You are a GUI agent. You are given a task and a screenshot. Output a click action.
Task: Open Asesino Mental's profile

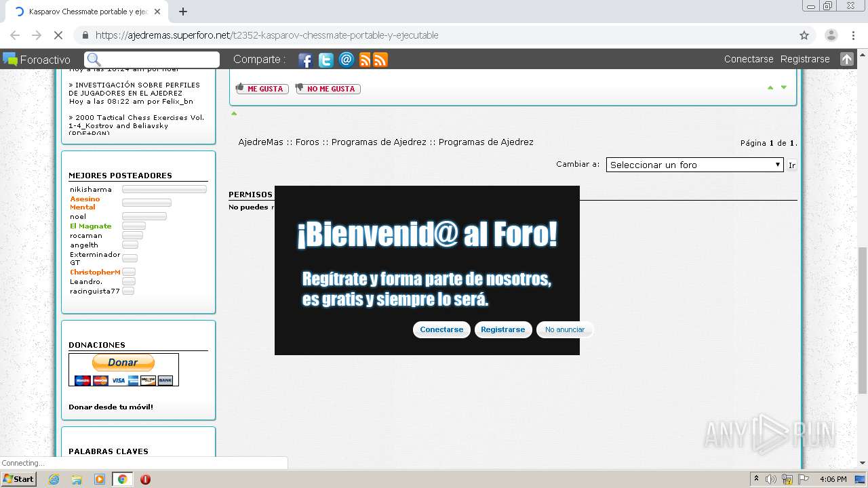pyautogui.click(x=85, y=203)
